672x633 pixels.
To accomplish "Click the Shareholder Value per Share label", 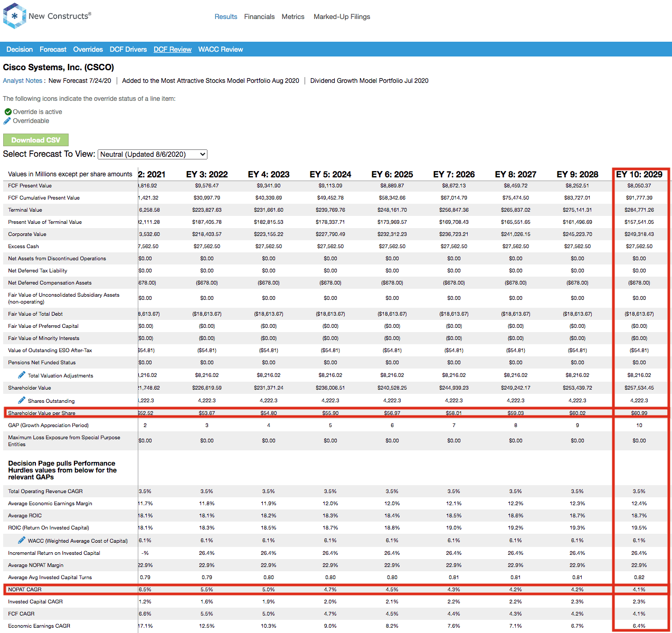I will [42, 413].
